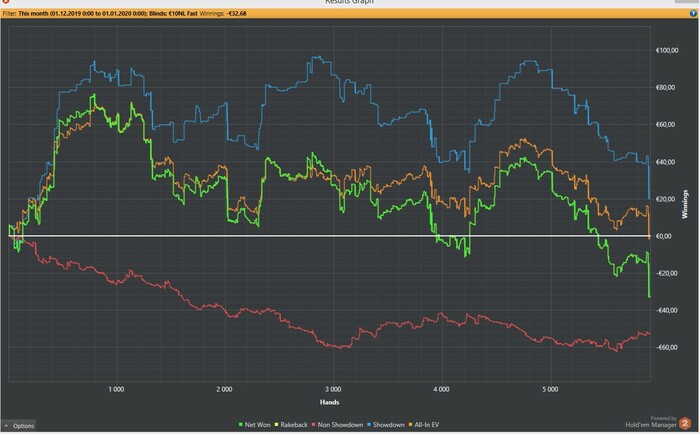
Task: Expand the caret arrow beside Options
Action: coord(6,426)
